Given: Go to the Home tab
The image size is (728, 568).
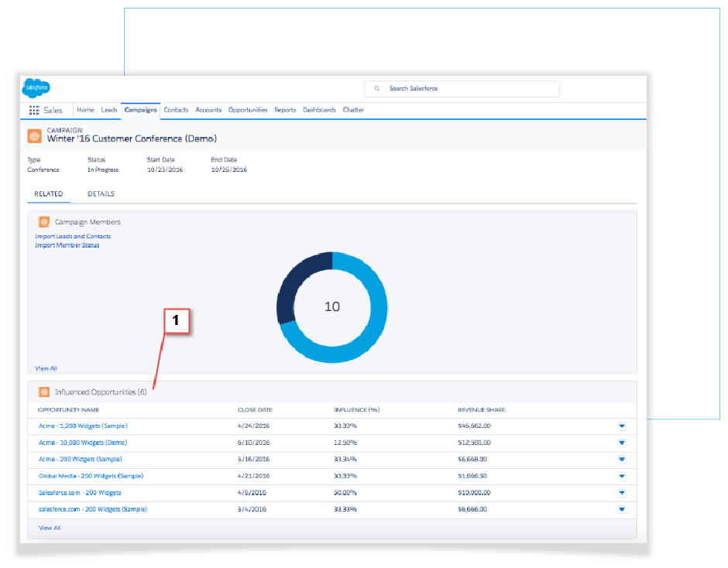Looking at the screenshot, I should [x=85, y=110].
